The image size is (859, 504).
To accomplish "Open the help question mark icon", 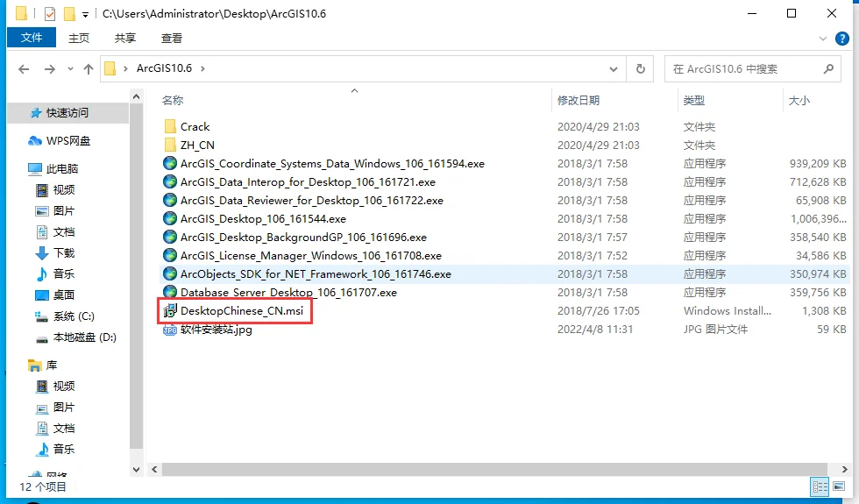I will coord(842,39).
